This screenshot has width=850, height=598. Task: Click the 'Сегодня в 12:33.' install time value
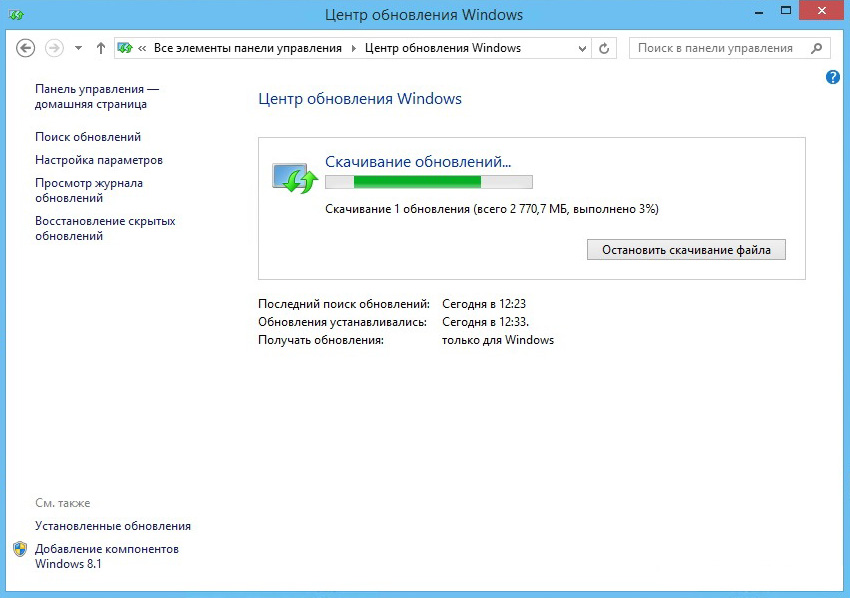[x=485, y=322]
